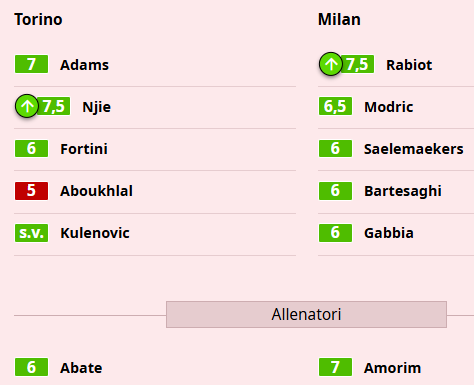
Task: Click Amorim's green 7 rating badge
Action: pos(335,367)
